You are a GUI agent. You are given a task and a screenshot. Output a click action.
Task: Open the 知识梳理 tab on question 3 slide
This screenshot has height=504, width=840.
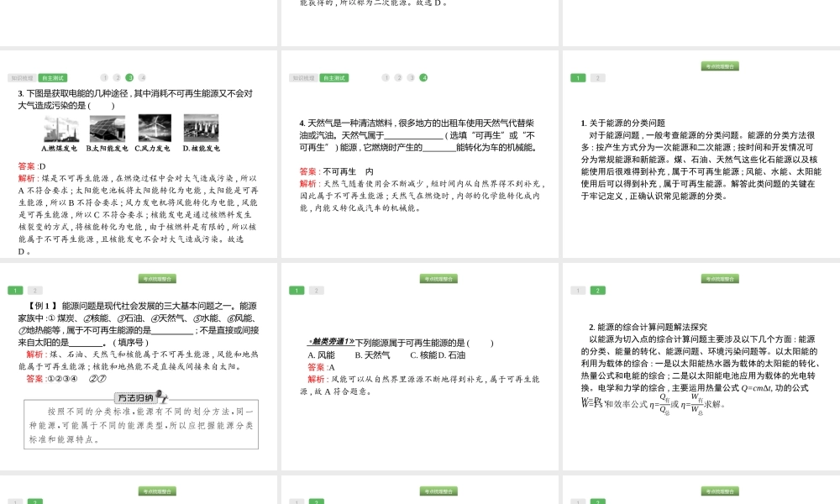21,77
